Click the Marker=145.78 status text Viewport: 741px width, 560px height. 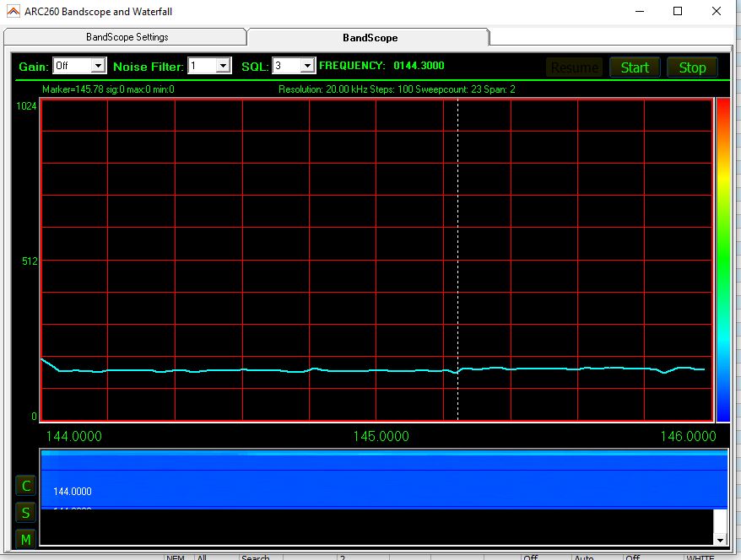tap(108, 89)
